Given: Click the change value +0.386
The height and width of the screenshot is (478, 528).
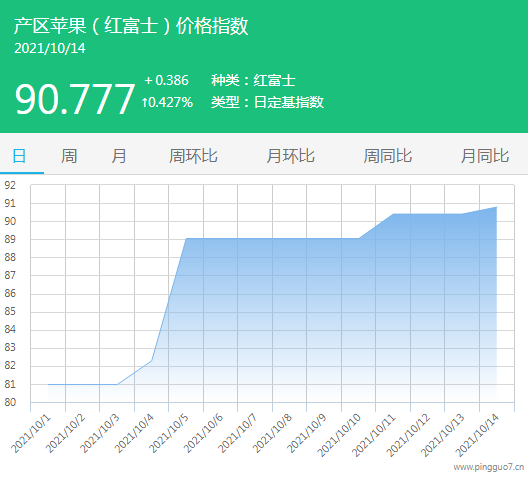Looking at the screenshot, I should pyautogui.click(x=166, y=80).
